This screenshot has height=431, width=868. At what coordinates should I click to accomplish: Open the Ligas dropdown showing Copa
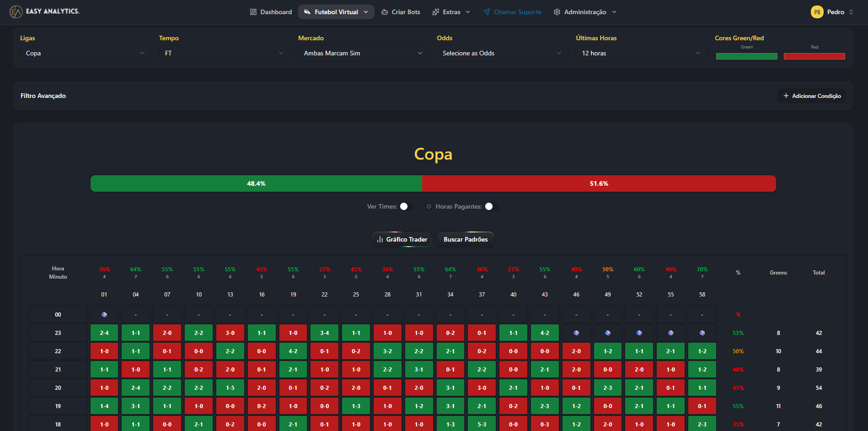[86, 53]
